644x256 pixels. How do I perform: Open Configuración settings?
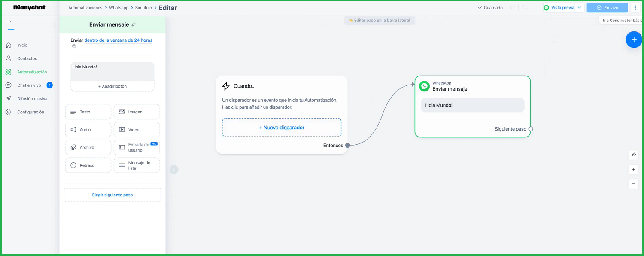pos(30,112)
